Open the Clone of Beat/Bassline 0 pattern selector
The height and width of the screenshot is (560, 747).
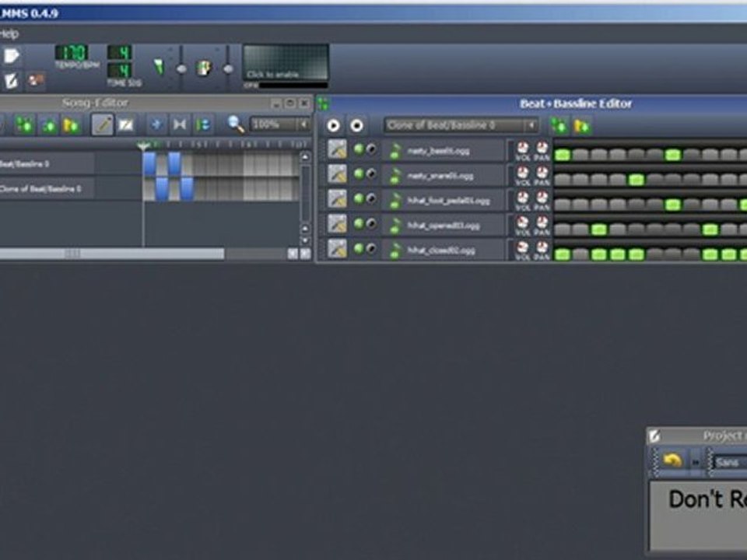(461, 126)
